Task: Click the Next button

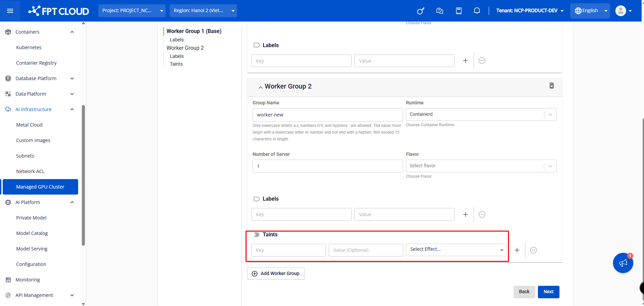Action: pos(548,292)
